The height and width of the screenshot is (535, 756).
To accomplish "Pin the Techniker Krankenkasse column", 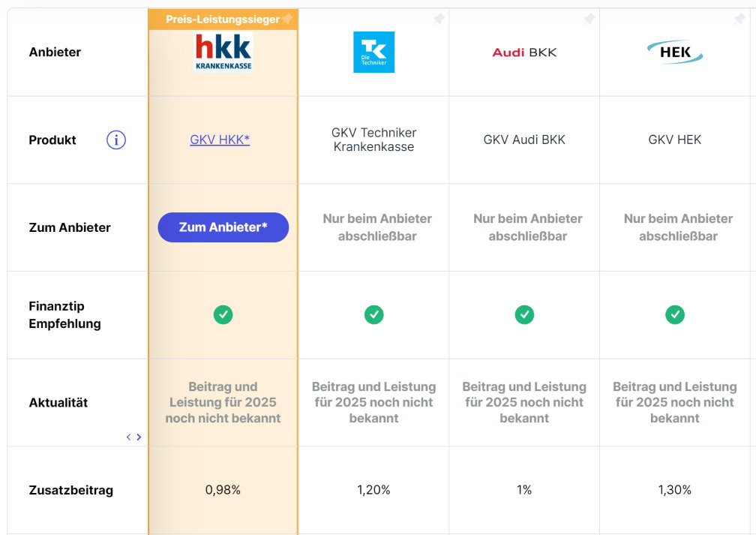I will 438,19.
